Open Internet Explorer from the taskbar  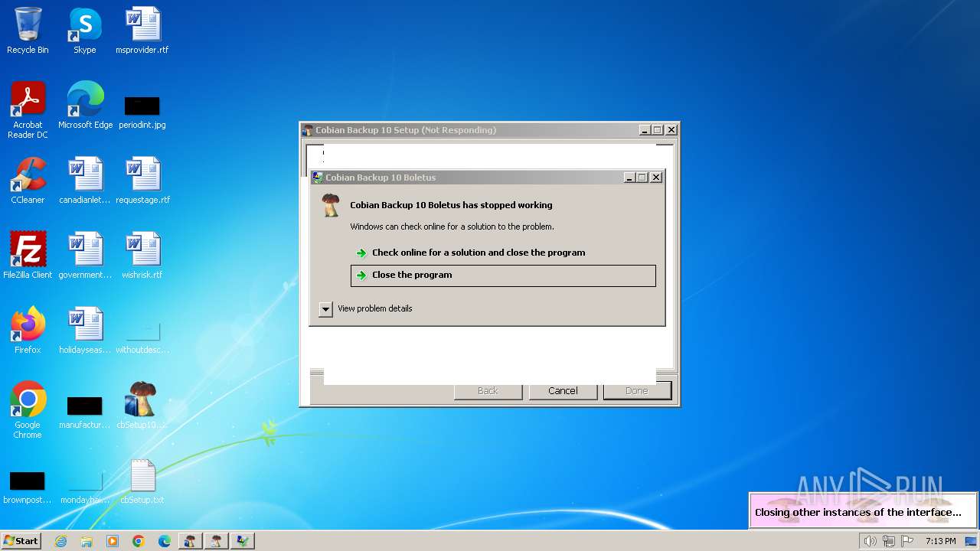60,541
